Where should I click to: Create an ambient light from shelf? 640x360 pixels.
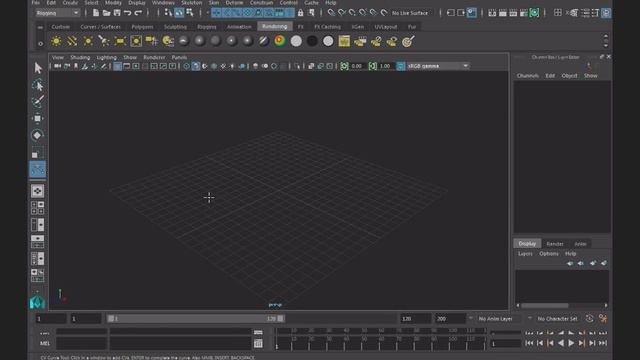[56, 41]
